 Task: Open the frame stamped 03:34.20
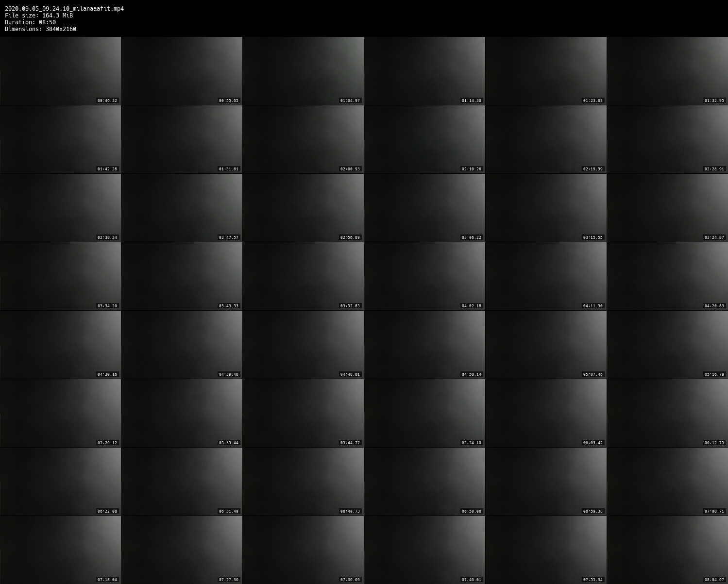click(60, 276)
